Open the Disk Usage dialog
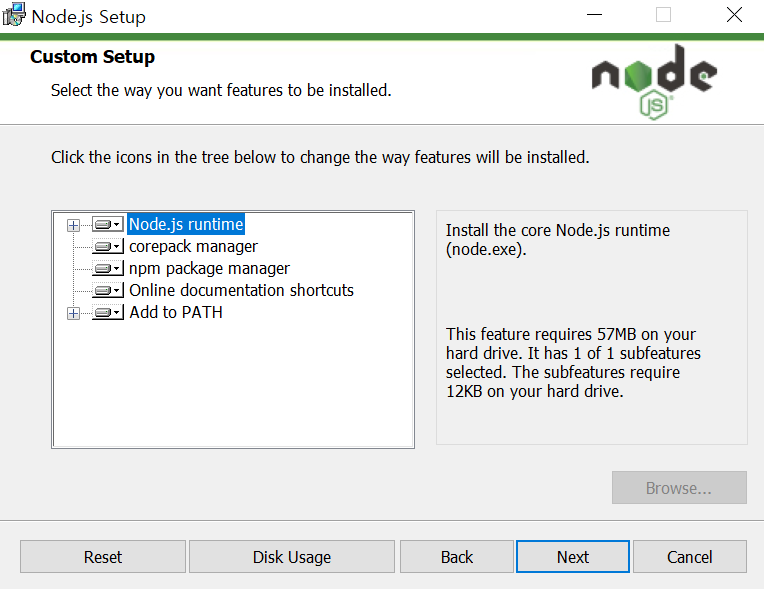Viewport: 764px width, 589px height. (292, 556)
